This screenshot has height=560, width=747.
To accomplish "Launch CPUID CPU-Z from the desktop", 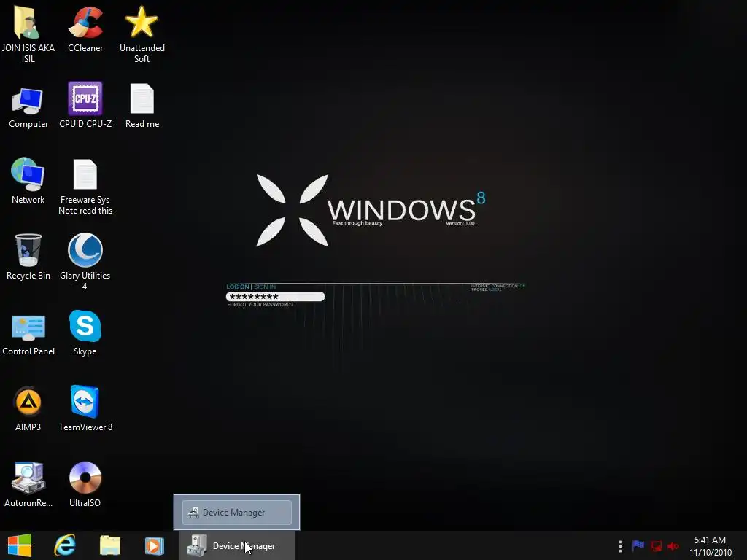I will point(85,106).
